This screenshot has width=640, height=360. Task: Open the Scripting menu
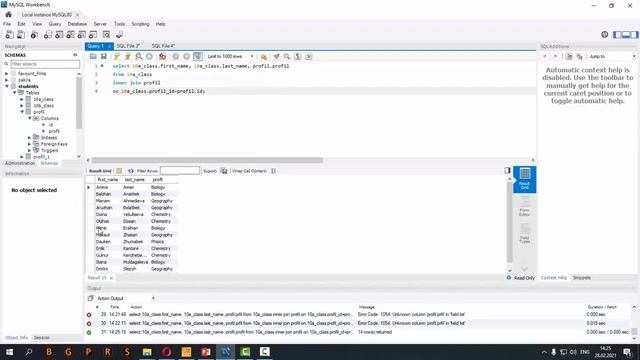140,24
